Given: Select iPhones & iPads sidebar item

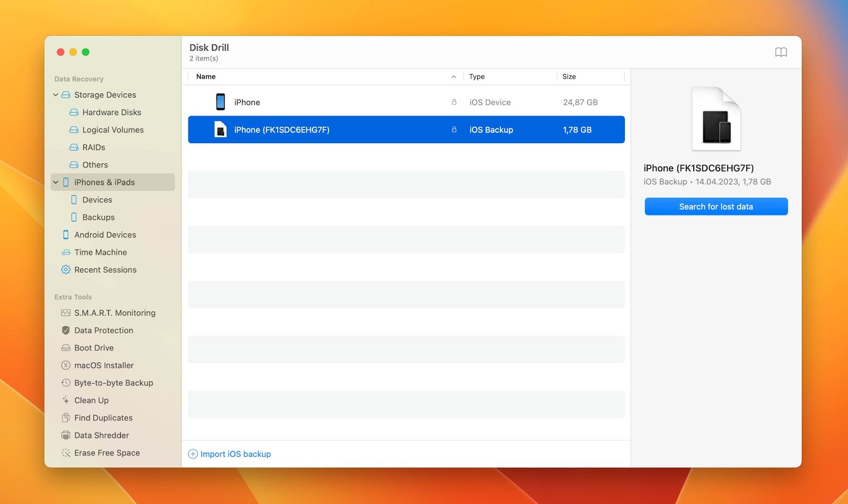Looking at the screenshot, I should click(x=113, y=182).
